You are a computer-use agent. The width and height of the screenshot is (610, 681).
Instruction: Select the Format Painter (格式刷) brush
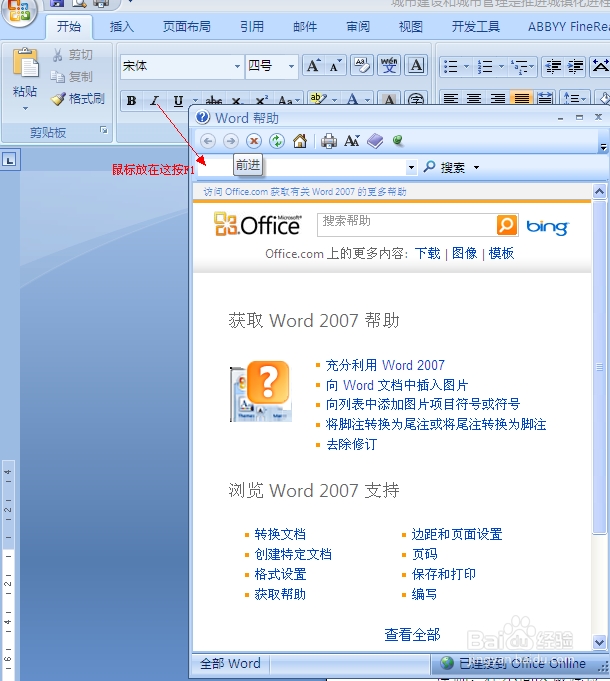point(77,99)
